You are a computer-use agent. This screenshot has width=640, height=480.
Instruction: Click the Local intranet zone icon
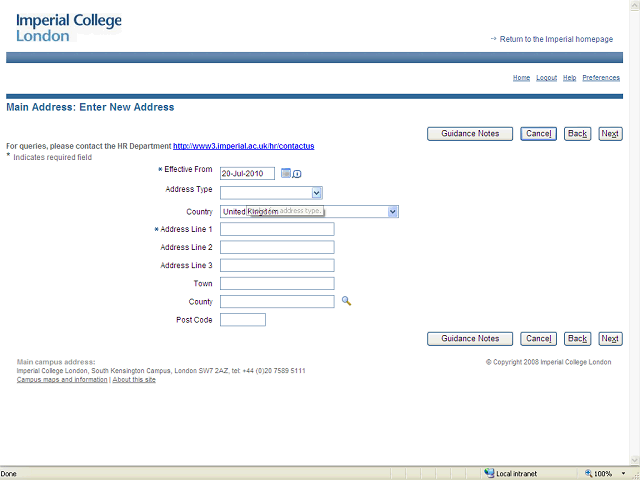pyautogui.click(x=489, y=473)
